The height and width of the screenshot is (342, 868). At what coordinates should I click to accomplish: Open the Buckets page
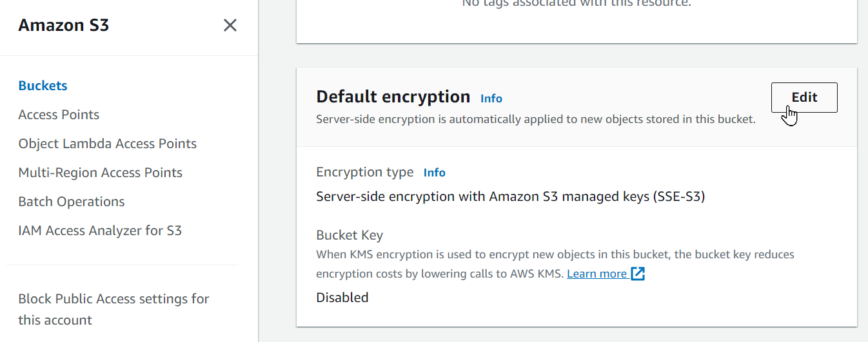pyautogui.click(x=43, y=86)
